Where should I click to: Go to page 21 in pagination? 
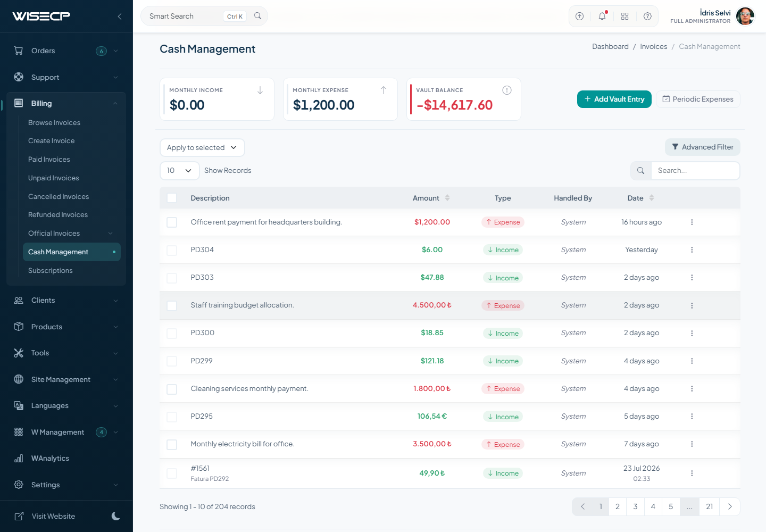click(x=710, y=506)
